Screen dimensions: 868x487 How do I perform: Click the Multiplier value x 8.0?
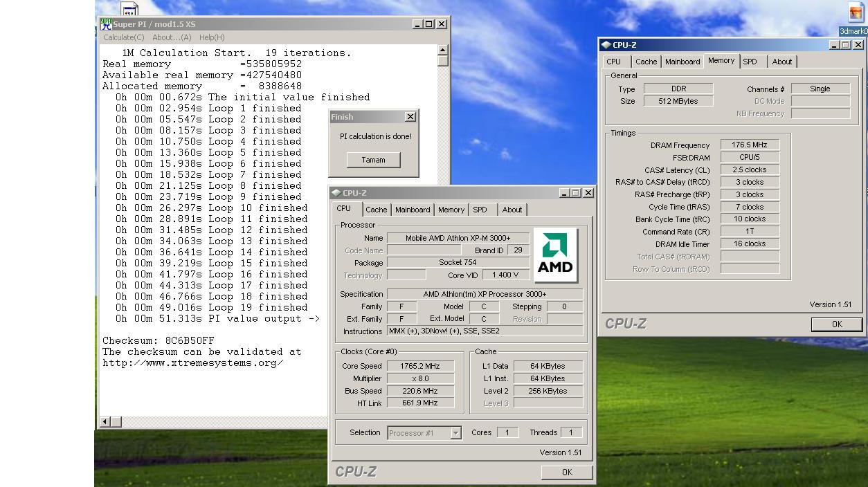420,378
